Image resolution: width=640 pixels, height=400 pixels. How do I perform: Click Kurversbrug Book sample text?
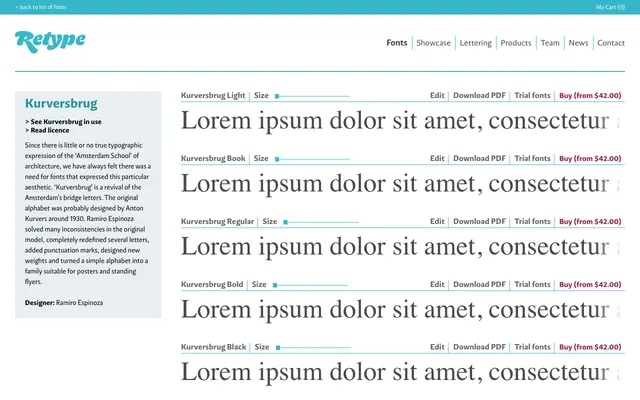[402, 184]
